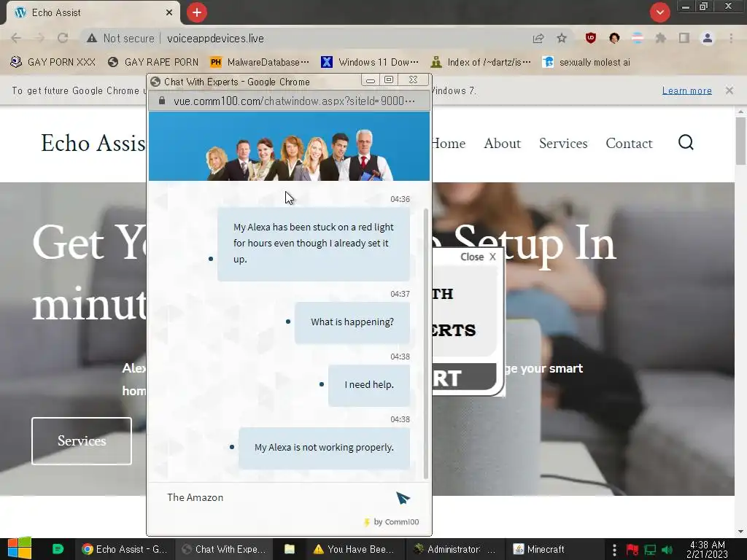This screenshot has width=747, height=560.
Task: Click the network tray icon
Action: [x=650, y=550]
